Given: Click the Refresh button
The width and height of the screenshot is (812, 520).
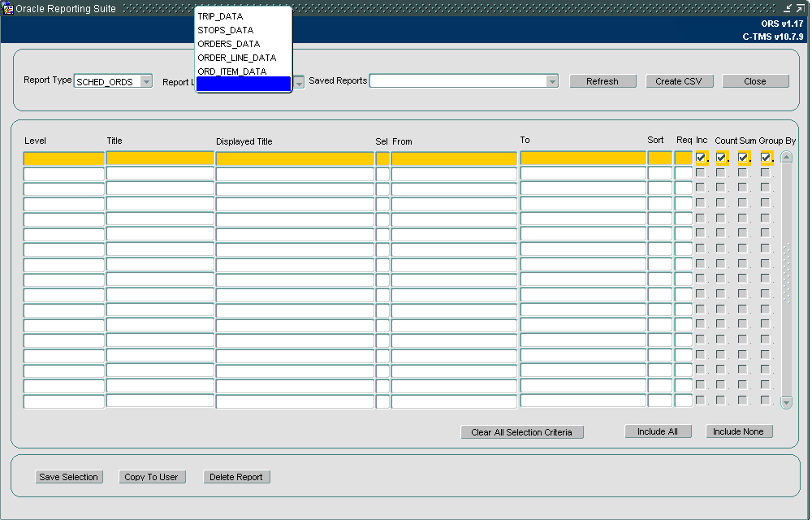Looking at the screenshot, I should pos(603,81).
